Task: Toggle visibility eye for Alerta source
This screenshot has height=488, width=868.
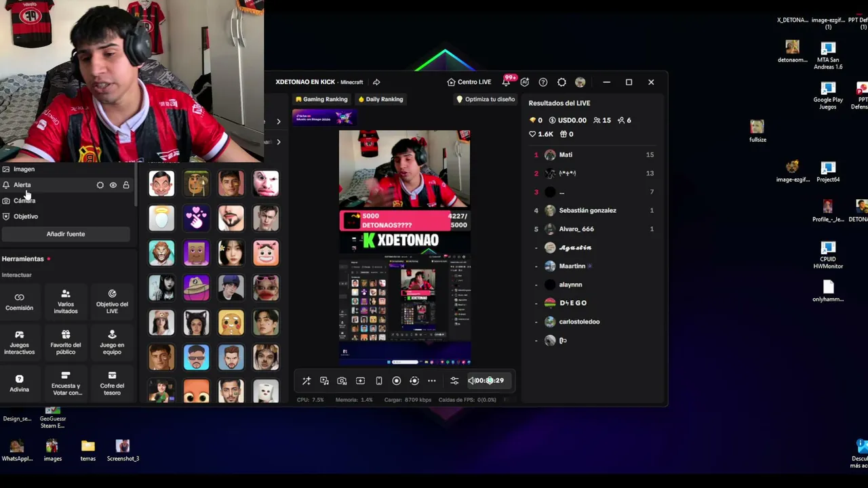Action: coord(113,185)
